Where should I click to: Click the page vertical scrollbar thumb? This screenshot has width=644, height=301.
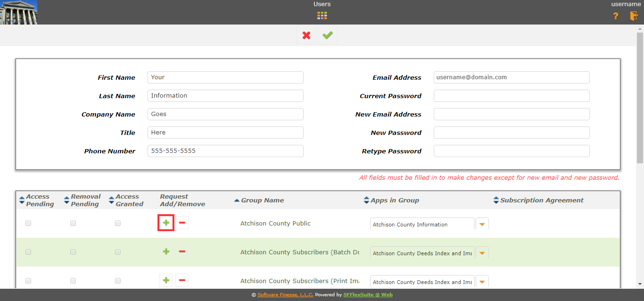pos(640,98)
